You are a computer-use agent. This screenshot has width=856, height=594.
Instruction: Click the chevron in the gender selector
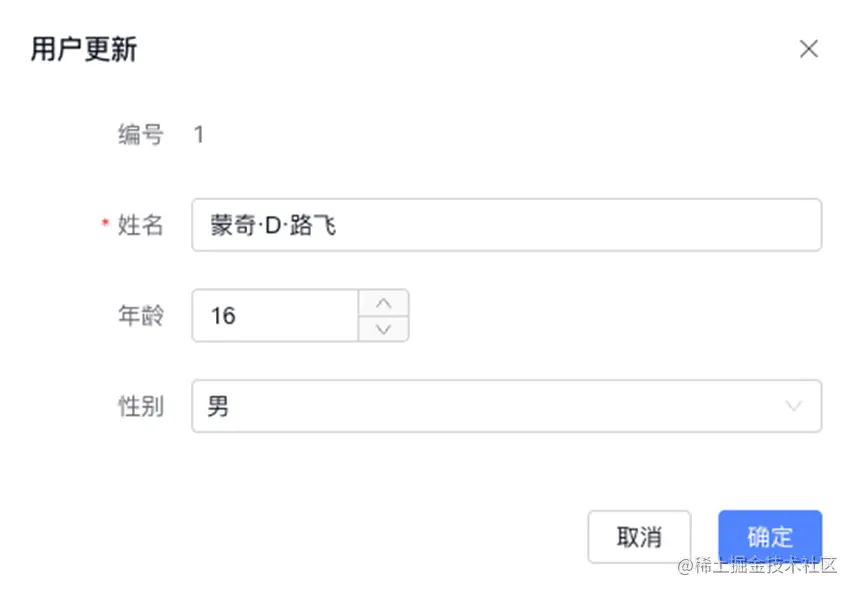tap(793, 406)
